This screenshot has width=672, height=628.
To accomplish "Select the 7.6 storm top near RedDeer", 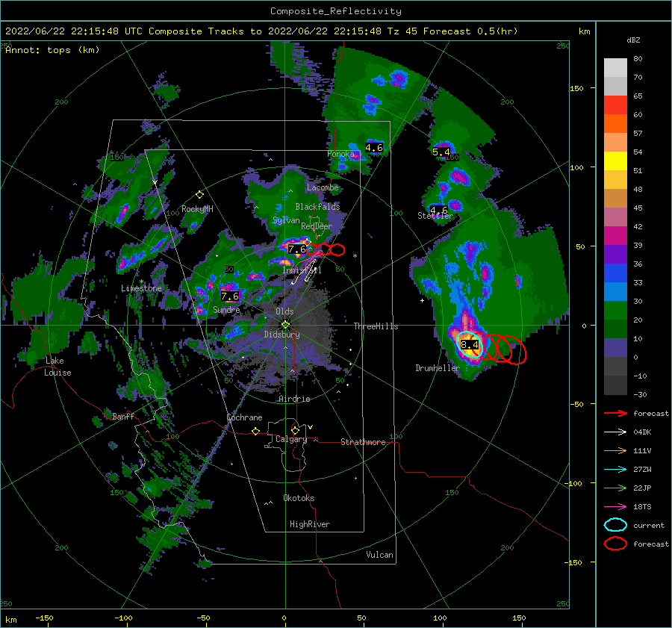I will click(x=297, y=249).
